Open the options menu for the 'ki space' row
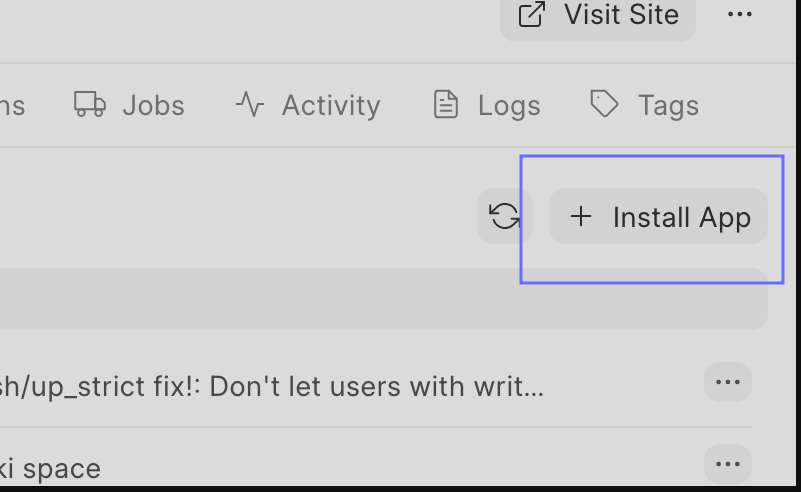This screenshot has height=492, width=801. [728, 464]
